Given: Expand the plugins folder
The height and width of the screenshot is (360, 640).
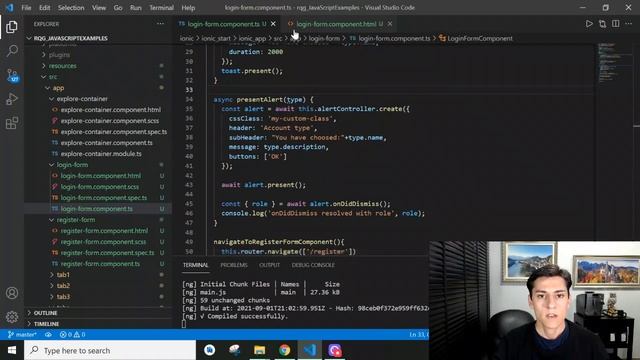Looking at the screenshot, I should (x=98, y=55).
